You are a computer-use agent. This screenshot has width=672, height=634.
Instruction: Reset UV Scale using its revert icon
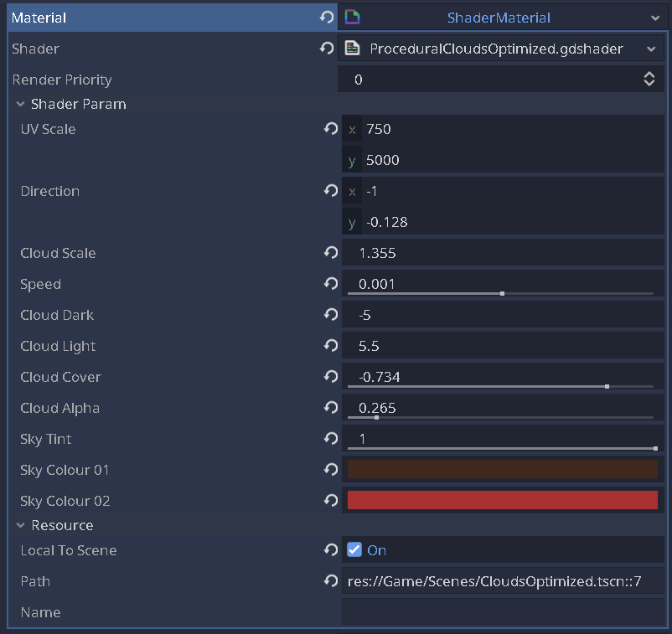click(x=331, y=129)
